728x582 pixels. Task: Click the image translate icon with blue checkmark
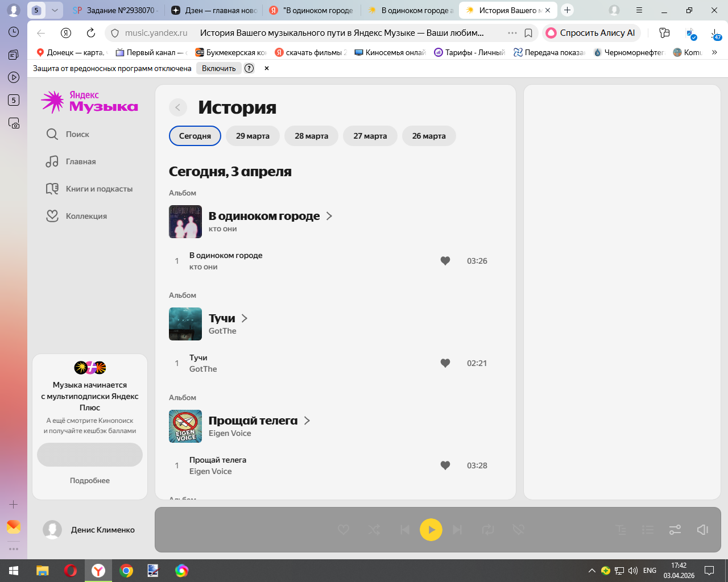(691, 34)
